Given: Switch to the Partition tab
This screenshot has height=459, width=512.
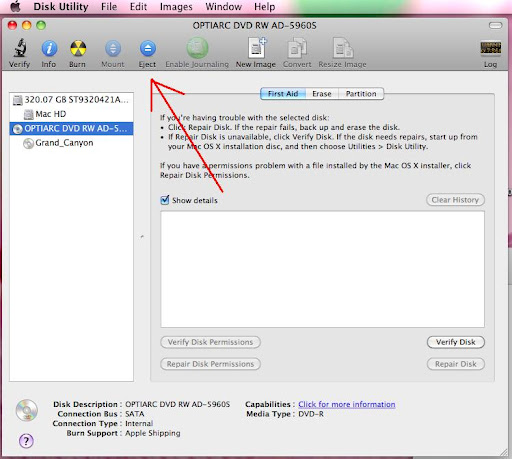Looking at the screenshot, I should click(x=361, y=94).
